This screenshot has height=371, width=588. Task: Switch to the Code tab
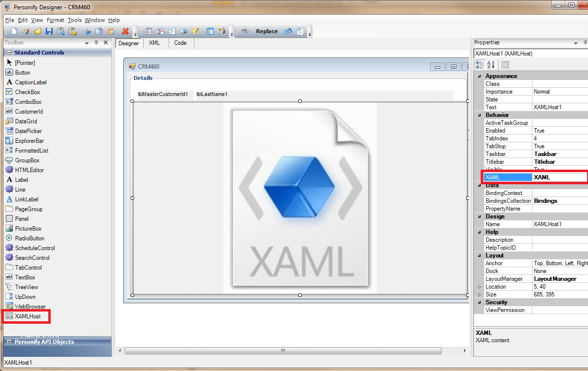click(180, 43)
